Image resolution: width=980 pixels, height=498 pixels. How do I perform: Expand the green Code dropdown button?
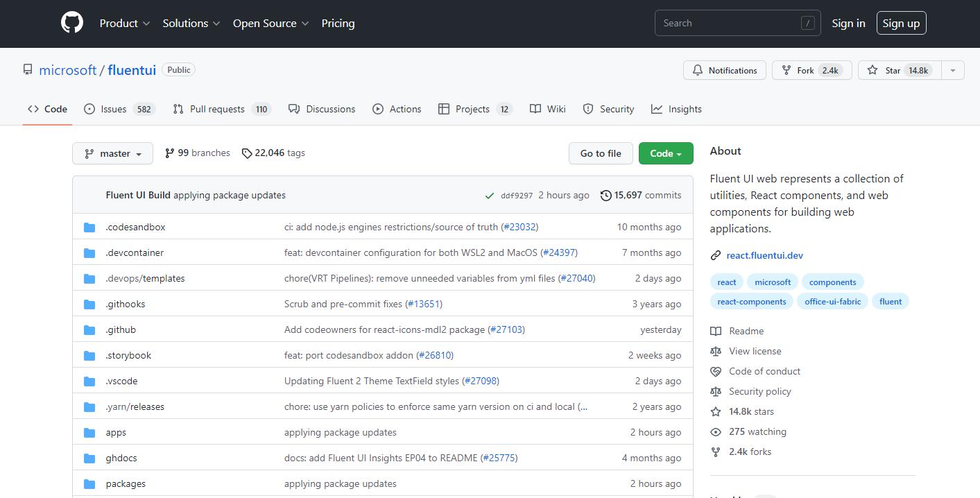665,153
